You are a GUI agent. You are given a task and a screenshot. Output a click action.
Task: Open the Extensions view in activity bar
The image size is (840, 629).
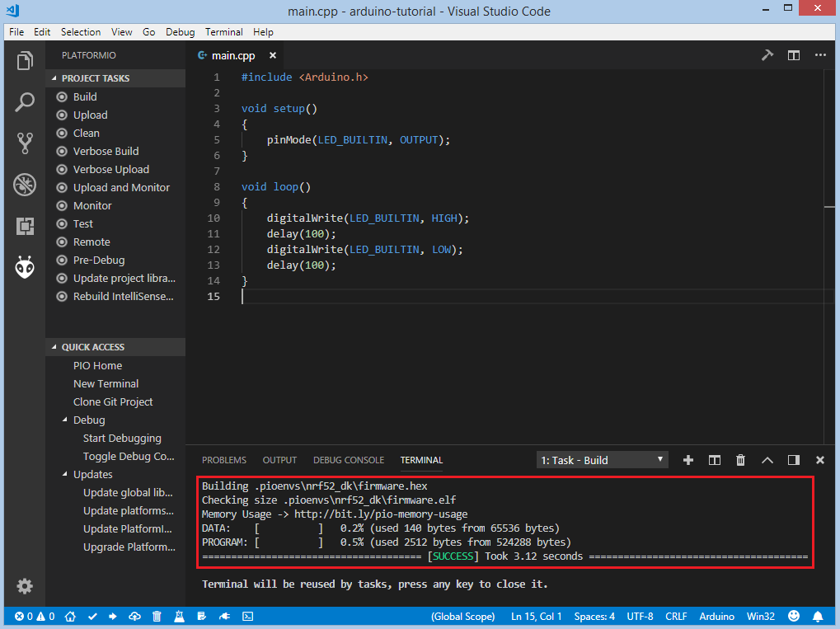[x=25, y=226]
